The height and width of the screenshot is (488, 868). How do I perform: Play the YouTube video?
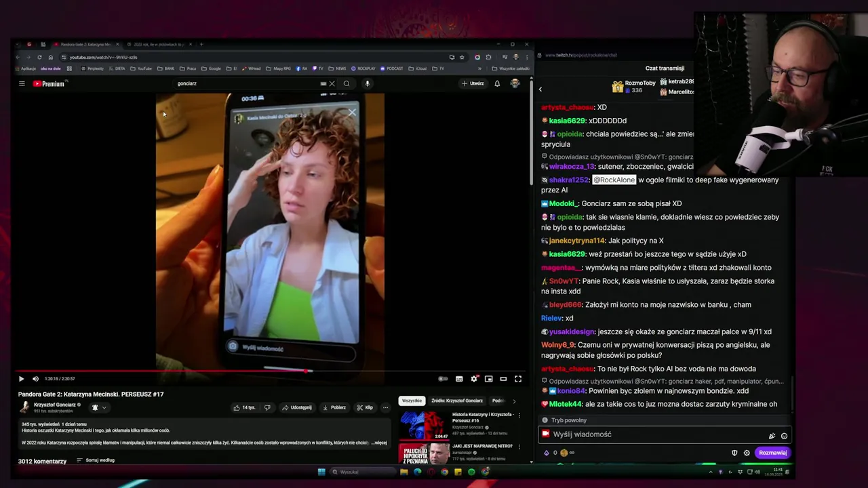[21, 379]
